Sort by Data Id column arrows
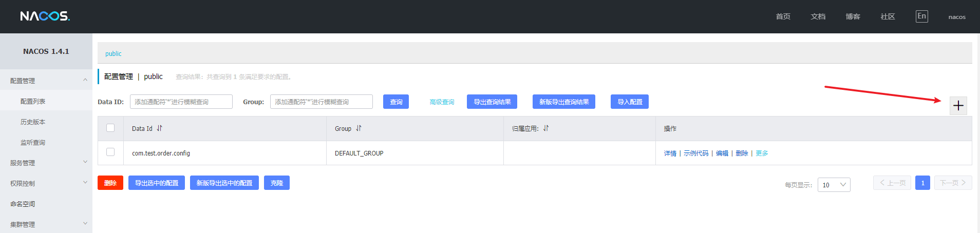The width and height of the screenshot is (980, 233). 159,128
